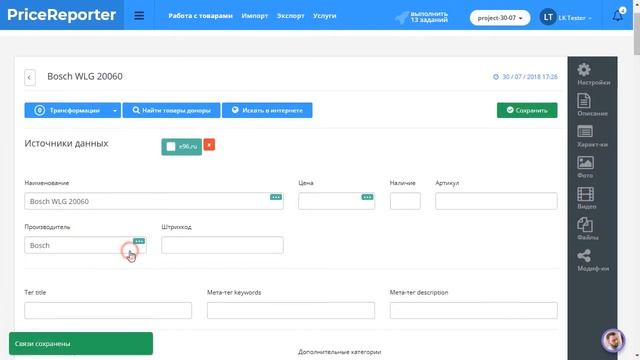Focus the Производитель input field
The width and height of the screenshot is (640, 360).
coord(85,245)
